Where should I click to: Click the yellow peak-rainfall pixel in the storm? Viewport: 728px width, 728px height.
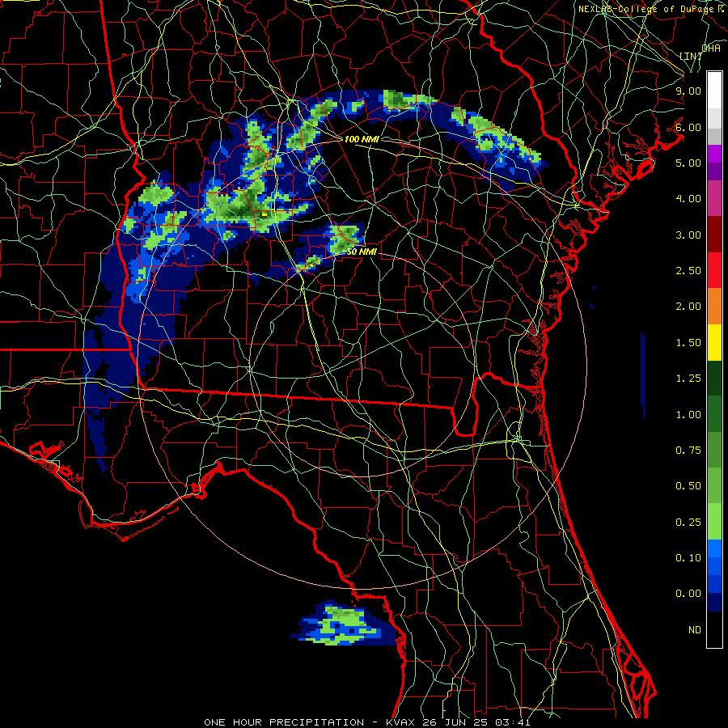pyautogui.click(x=265, y=215)
